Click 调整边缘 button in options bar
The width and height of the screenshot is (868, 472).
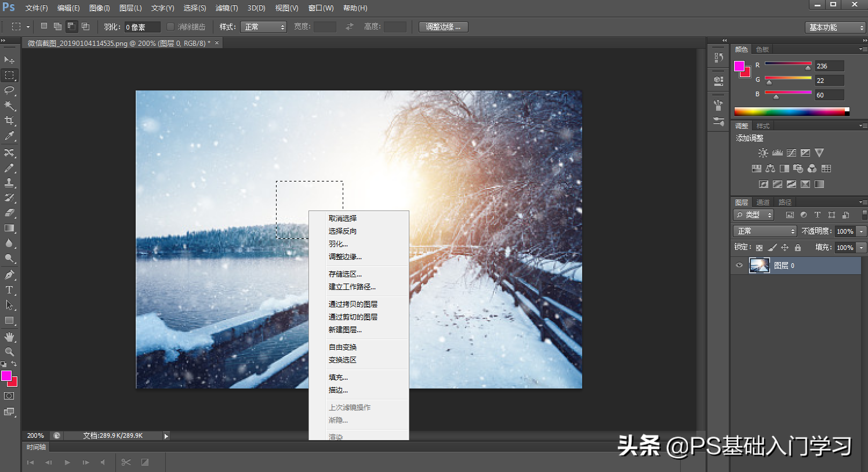443,27
